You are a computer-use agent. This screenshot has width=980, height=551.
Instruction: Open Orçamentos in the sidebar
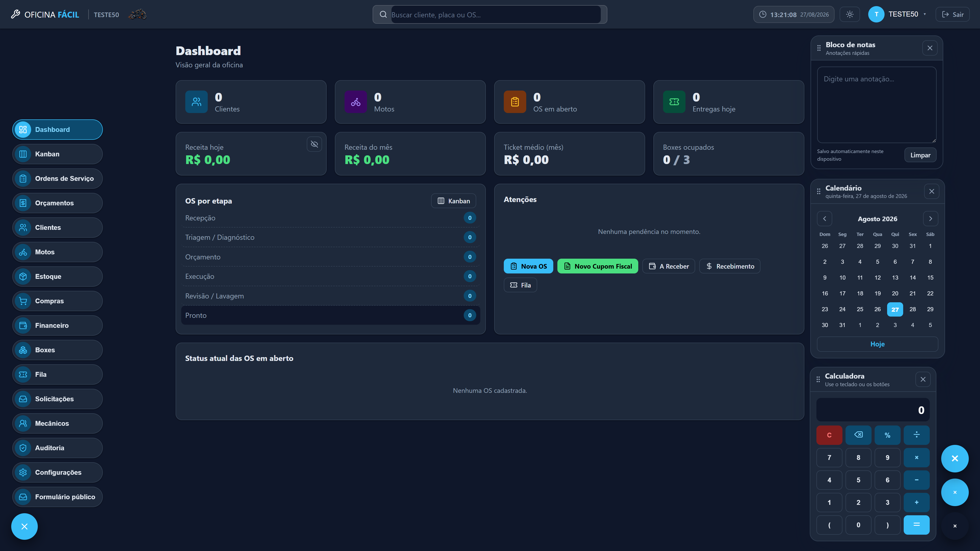[x=57, y=203]
